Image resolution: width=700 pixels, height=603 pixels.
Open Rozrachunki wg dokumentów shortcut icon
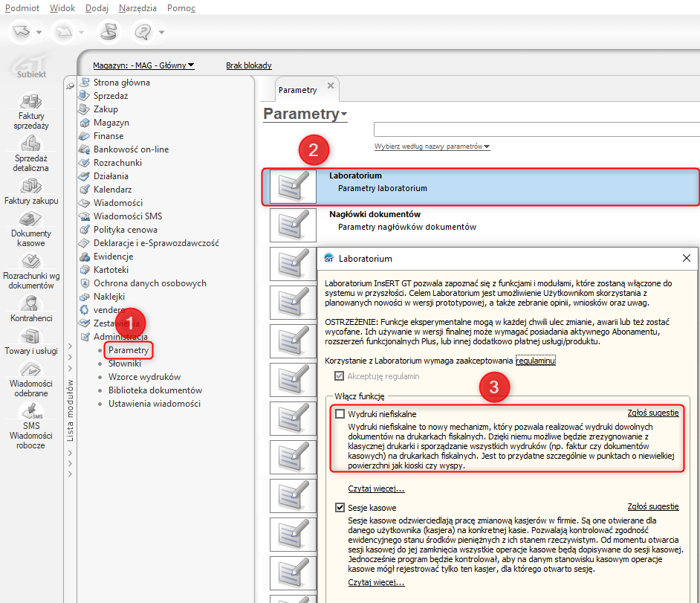(x=30, y=261)
